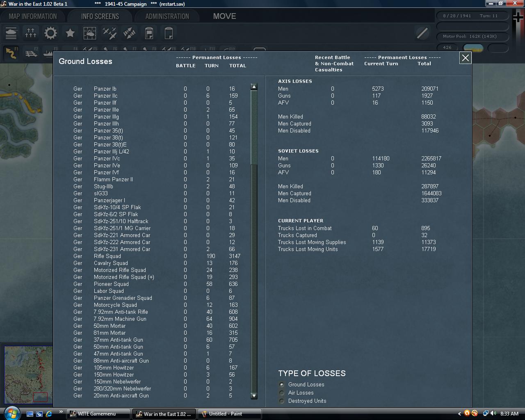Show hidden system tray icons
This screenshot has height=420, width=525.
(459, 414)
